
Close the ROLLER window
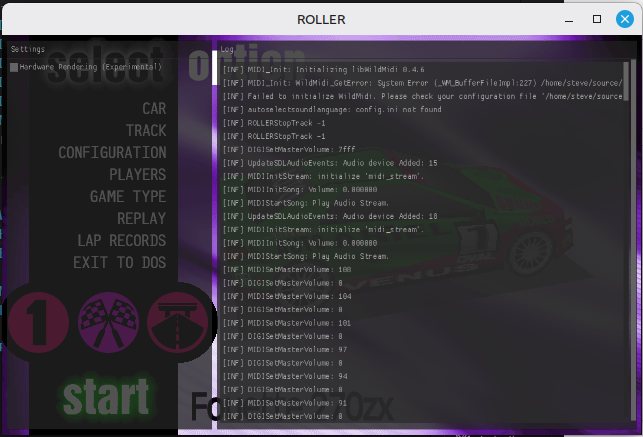pos(625,19)
